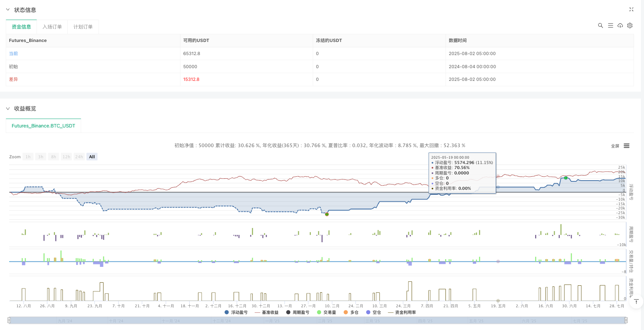Click the green marker dot on the profit curve
This screenshot has height=330, width=644.
(x=566, y=178)
